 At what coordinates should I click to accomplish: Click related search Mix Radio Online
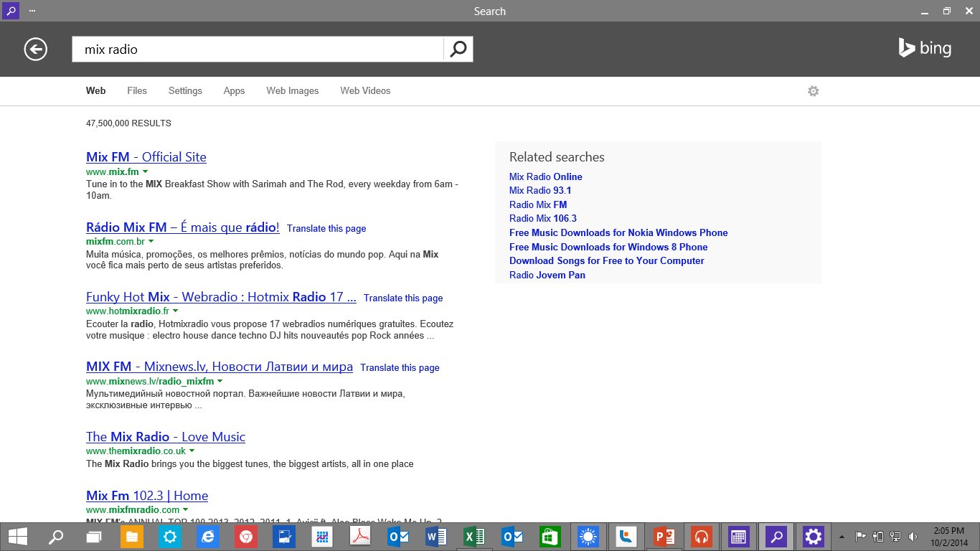click(546, 176)
